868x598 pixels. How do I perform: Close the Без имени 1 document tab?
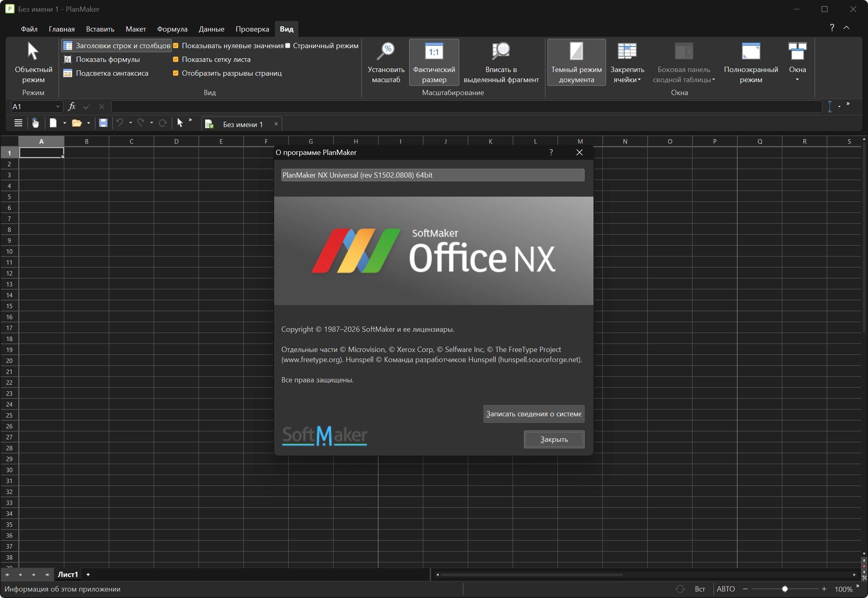point(276,124)
